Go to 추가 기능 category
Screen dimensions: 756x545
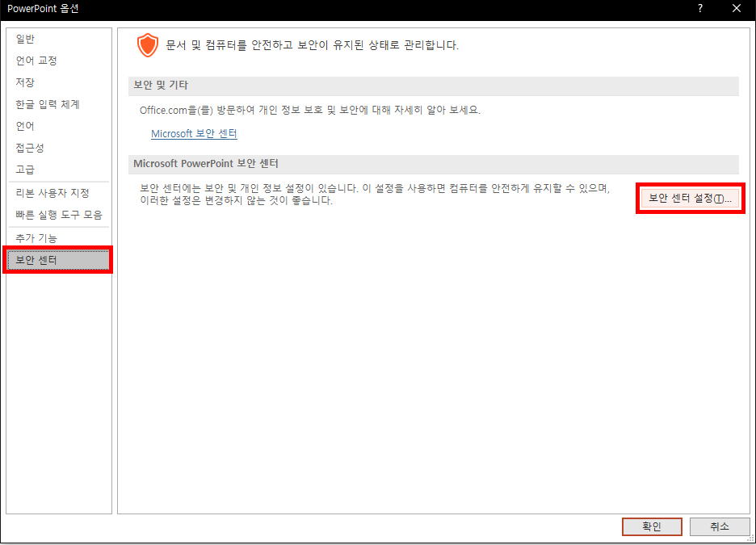click(36, 238)
